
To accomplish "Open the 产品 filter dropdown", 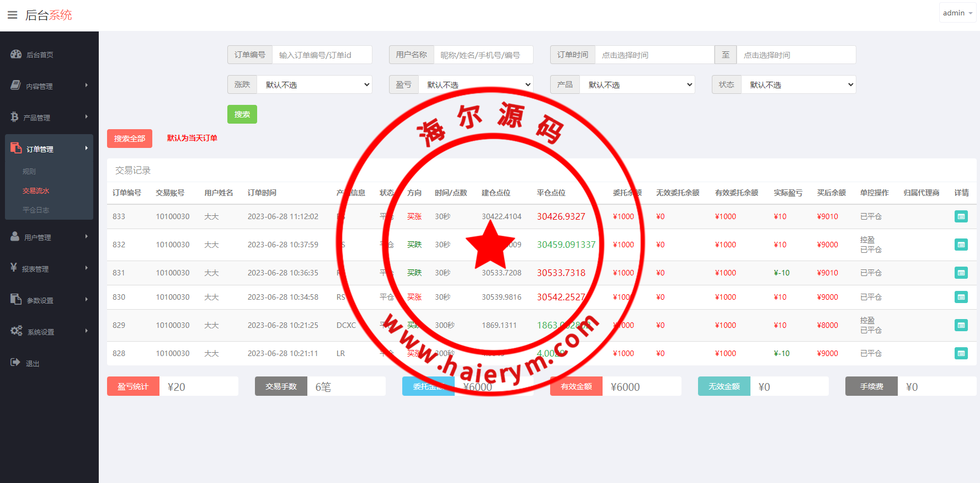I will click(x=637, y=84).
